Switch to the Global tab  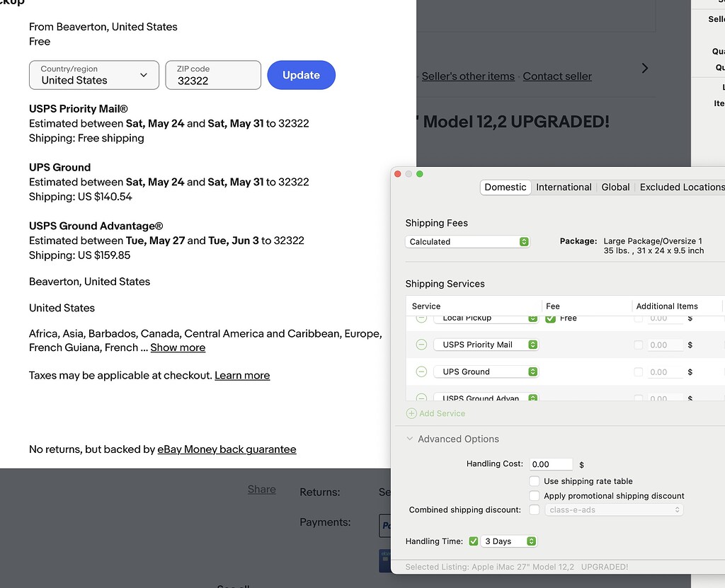(615, 188)
